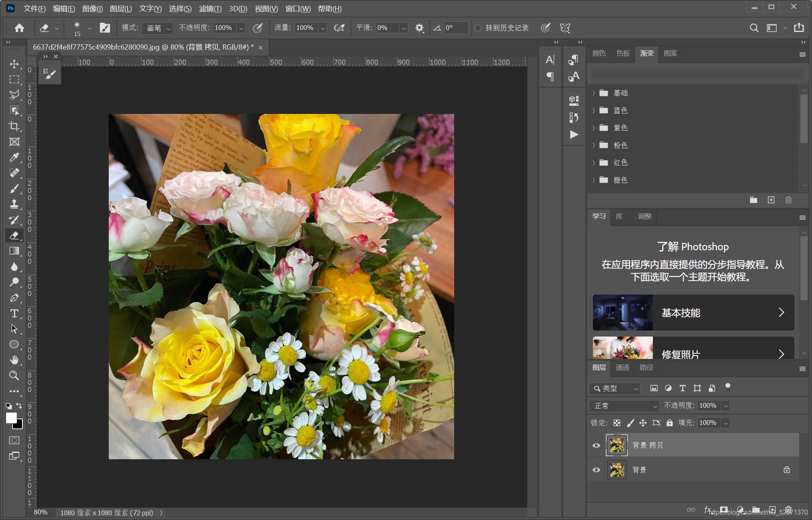
Task: Click the Home icon in options bar
Action: [x=19, y=28]
